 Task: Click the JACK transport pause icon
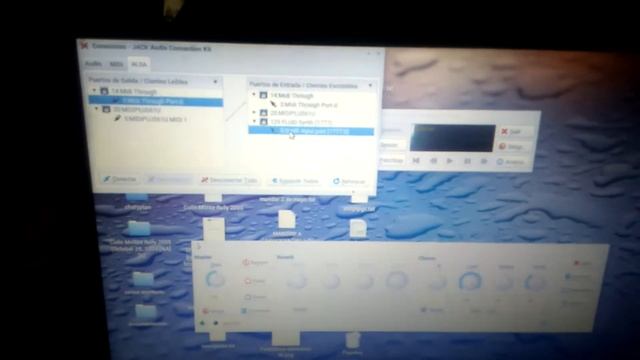[467, 161]
